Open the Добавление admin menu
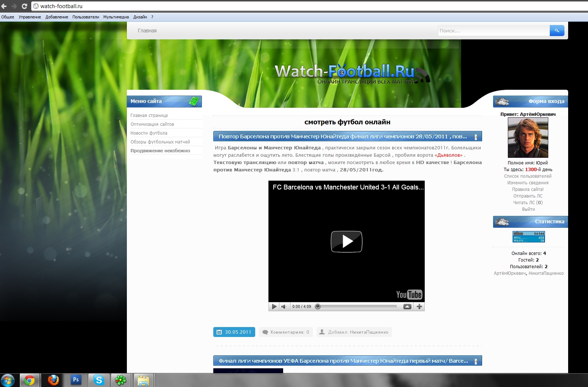This screenshot has width=588, height=387. point(57,17)
